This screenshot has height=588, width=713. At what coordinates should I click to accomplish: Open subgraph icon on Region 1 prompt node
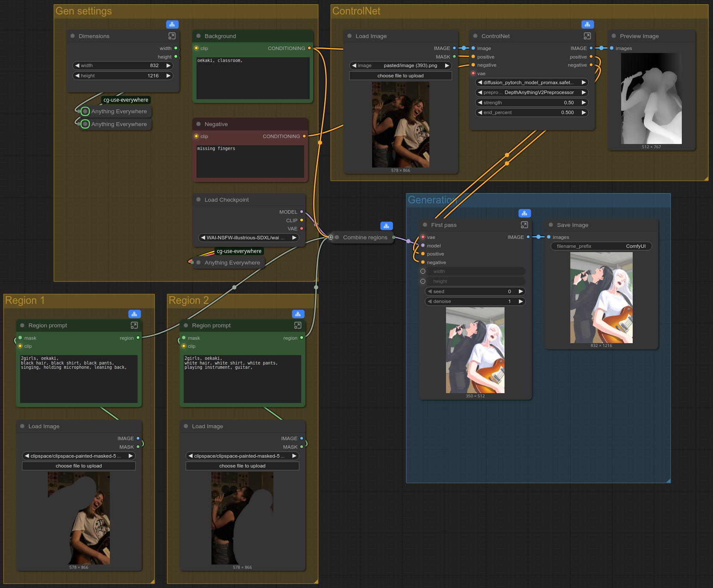(x=134, y=326)
